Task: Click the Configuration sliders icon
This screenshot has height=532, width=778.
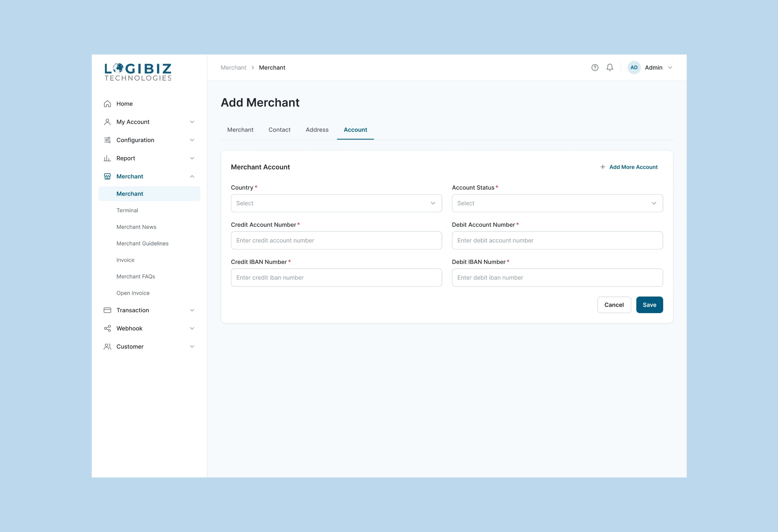Action: tap(107, 140)
